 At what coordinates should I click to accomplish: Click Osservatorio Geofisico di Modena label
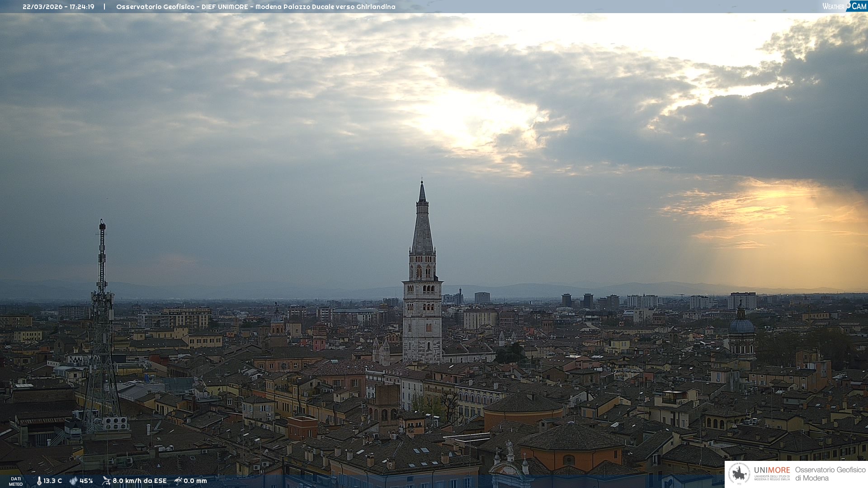830,474
